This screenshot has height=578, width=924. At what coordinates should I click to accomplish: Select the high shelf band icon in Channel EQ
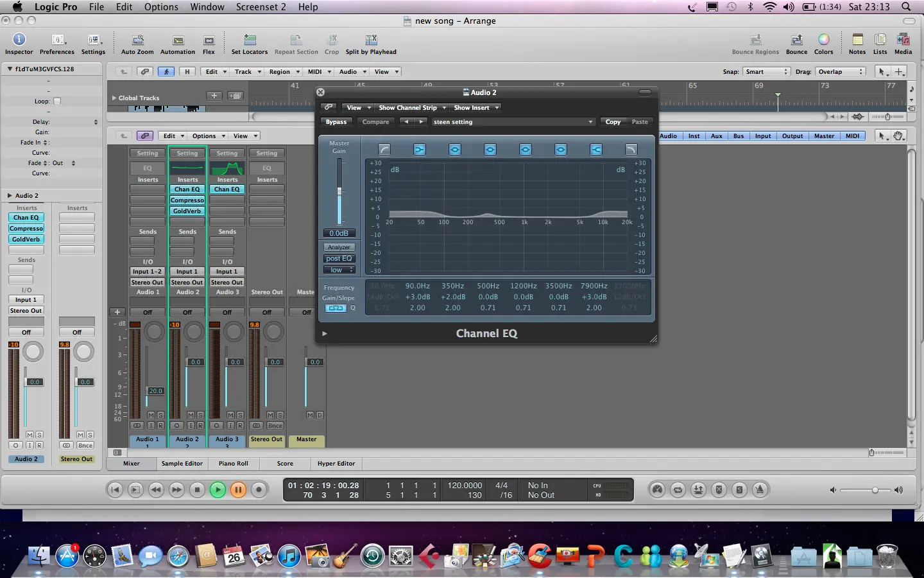[x=596, y=150]
